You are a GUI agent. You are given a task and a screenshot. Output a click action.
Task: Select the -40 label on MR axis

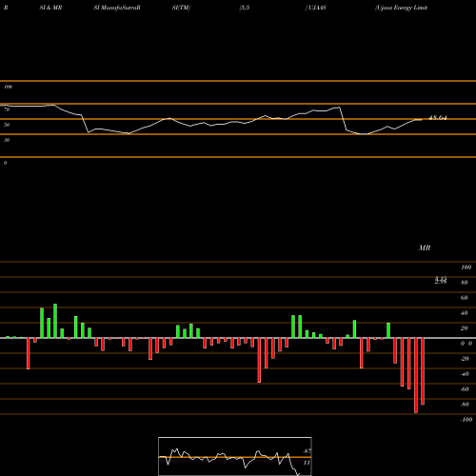tap(465, 374)
